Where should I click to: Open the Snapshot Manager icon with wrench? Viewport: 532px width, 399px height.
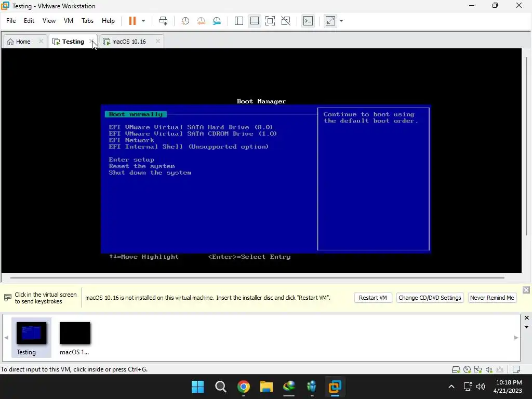pos(217,21)
